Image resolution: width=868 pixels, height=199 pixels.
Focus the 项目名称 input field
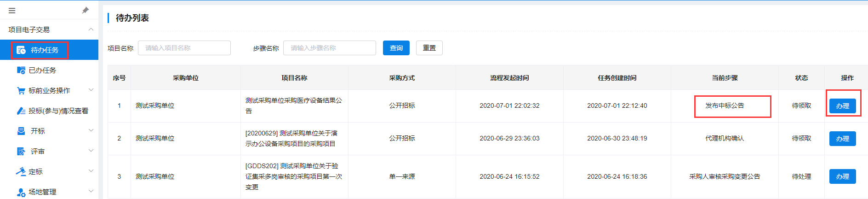(x=184, y=48)
